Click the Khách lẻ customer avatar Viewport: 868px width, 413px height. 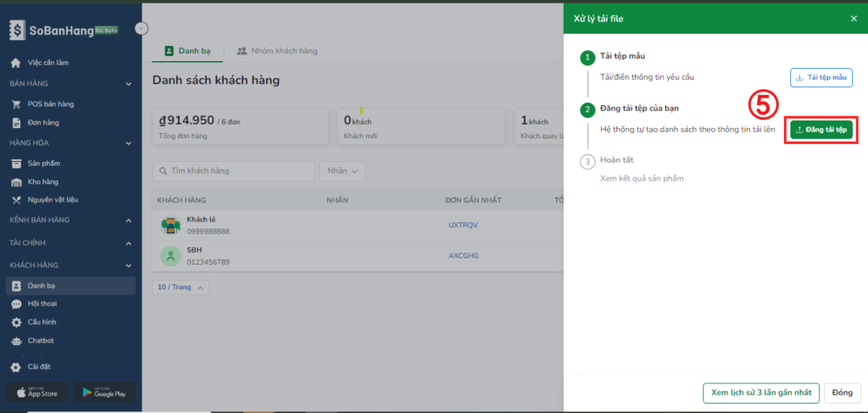(170, 225)
